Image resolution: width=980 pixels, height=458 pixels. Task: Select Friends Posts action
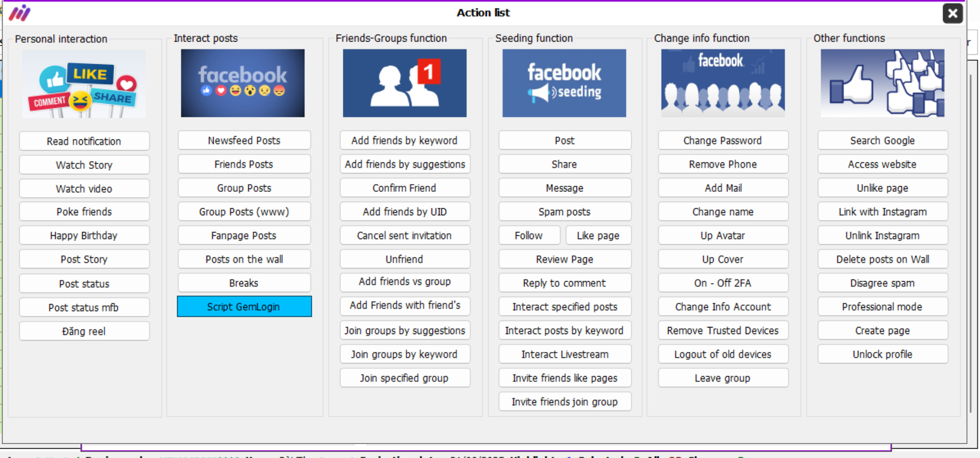(244, 164)
